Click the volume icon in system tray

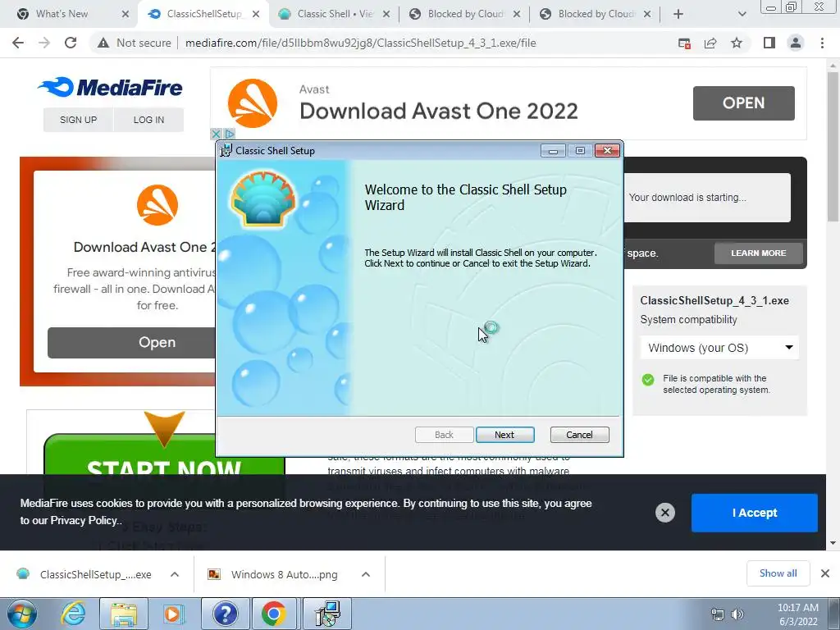[737, 614]
